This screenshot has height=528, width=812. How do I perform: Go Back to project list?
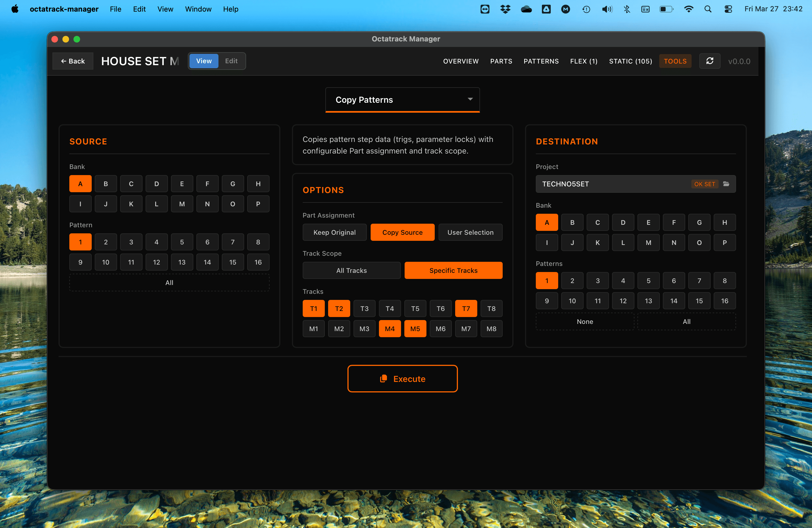pyautogui.click(x=73, y=61)
